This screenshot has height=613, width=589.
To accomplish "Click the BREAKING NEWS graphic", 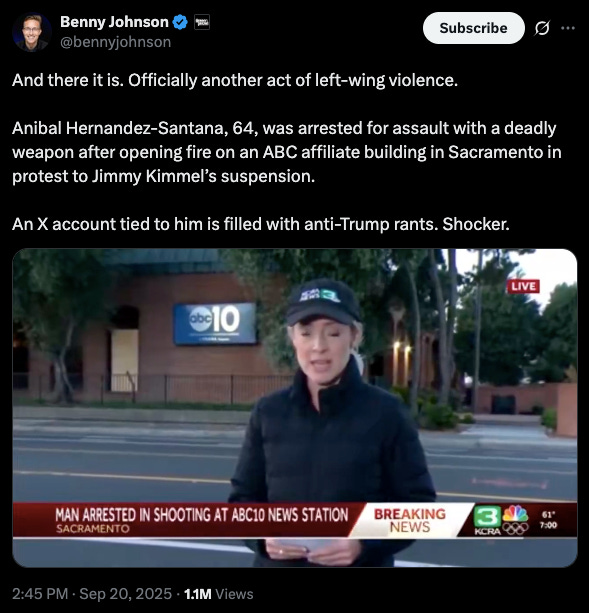I will (x=410, y=520).
